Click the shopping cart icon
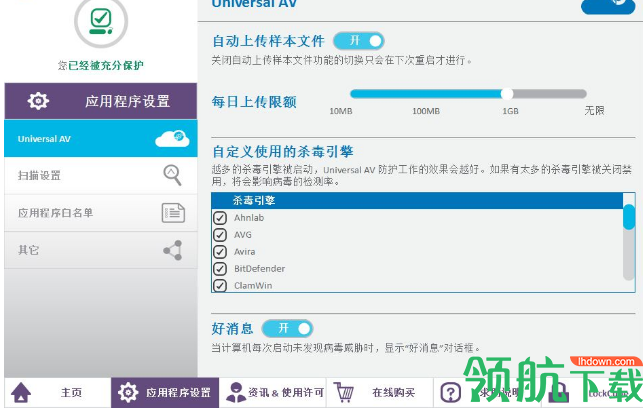Image resolution: width=643 pixels, height=409 pixels. 344,392
